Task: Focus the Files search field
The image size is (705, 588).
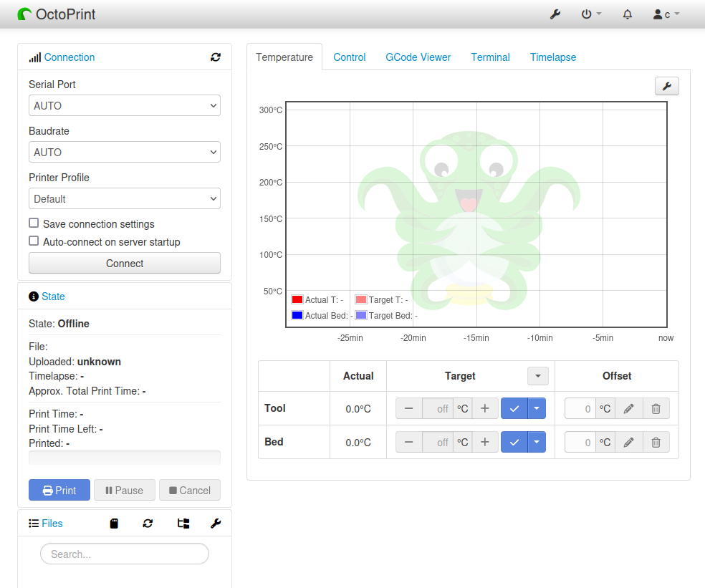Action: tap(125, 554)
